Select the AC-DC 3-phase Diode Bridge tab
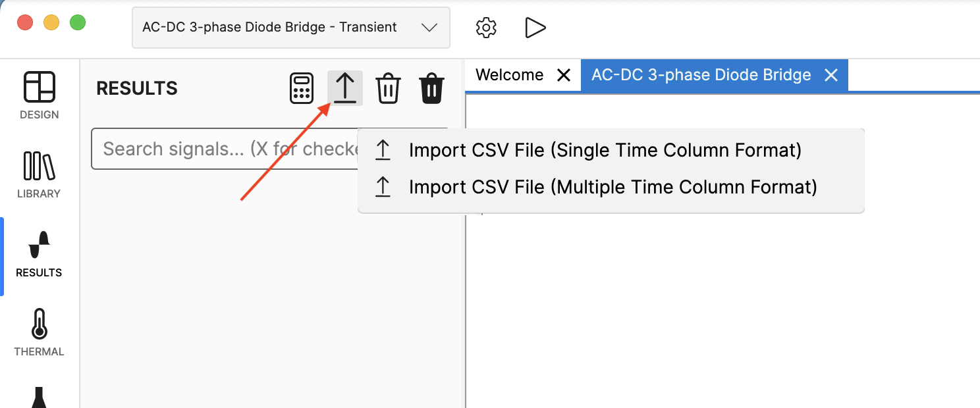Image resolution: width=980 pixels, height=408 pixels. (700, 74)
